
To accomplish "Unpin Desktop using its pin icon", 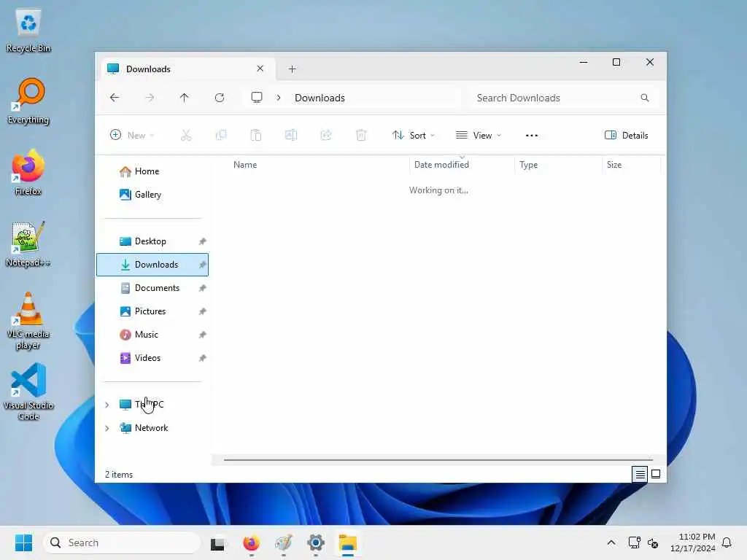I will 203,241.
